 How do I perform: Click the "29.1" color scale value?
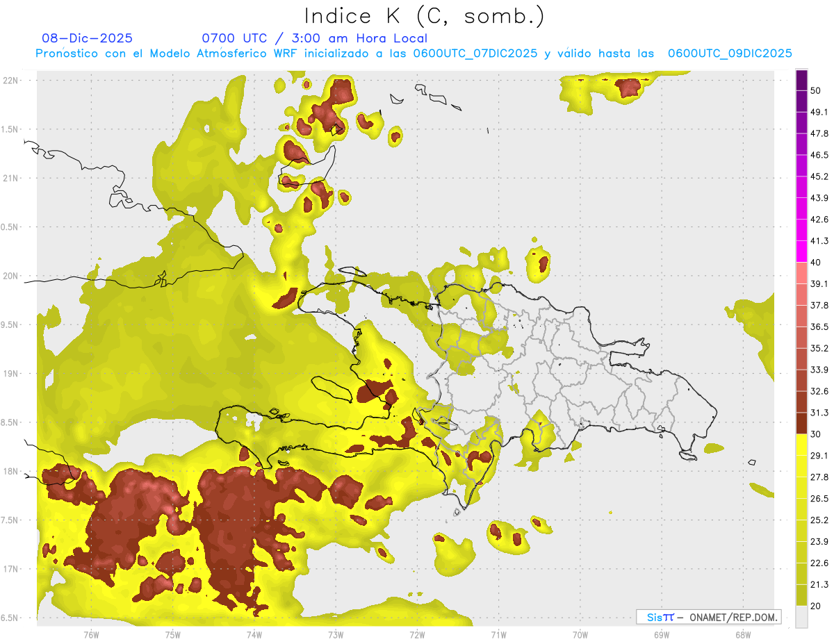[819, 456]
